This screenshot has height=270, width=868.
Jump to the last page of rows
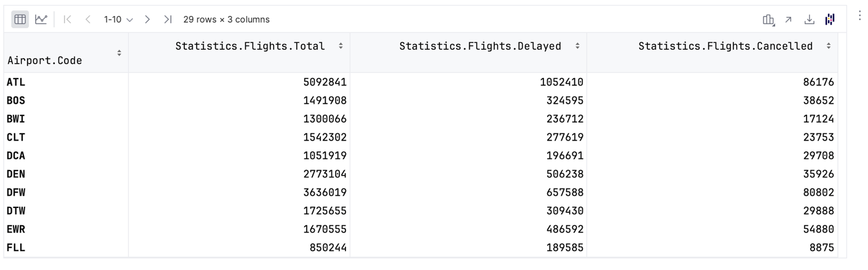pos(167,20)
